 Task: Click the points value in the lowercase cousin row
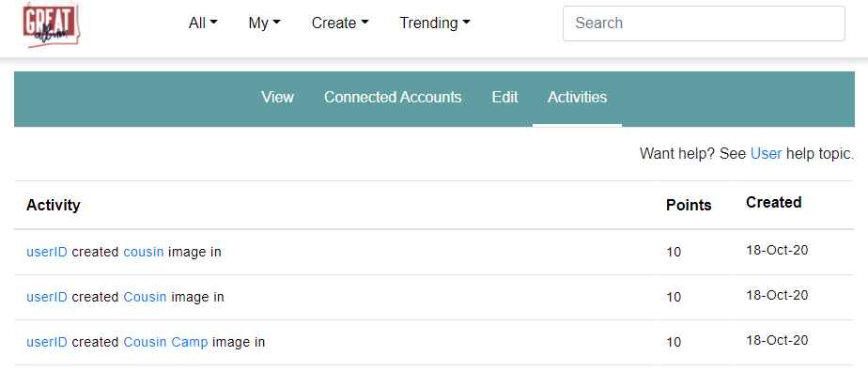(674, 253)
